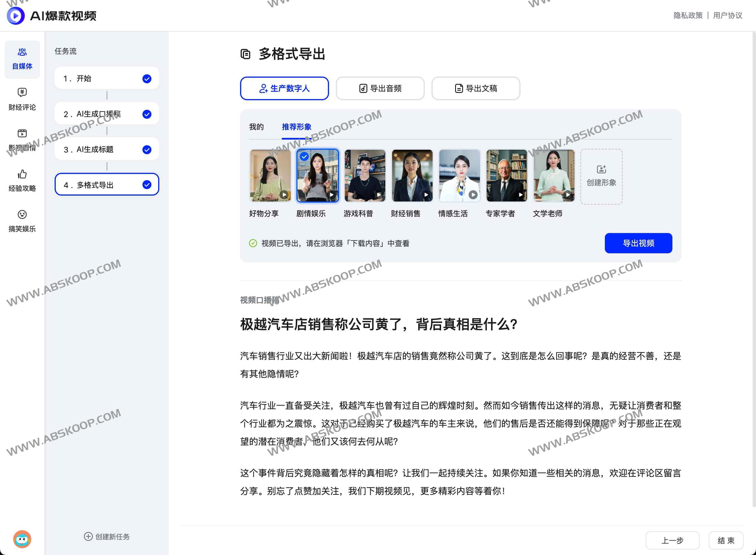
Task: Deselect the 剧情娱乐 avatar
Action: (x=304, y=156)
